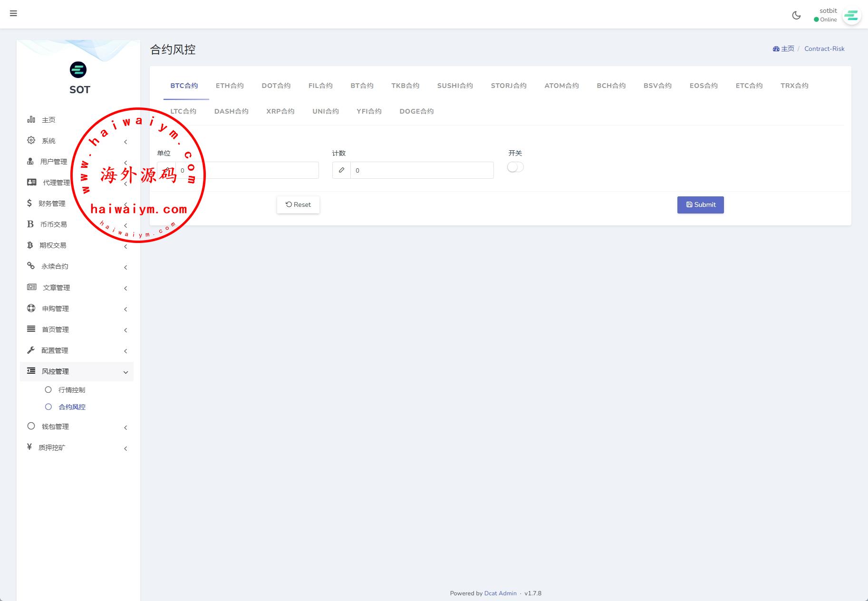Click into the 计数 input field
868x601 pixels.
pyautogui.click(x=421, y=170)
